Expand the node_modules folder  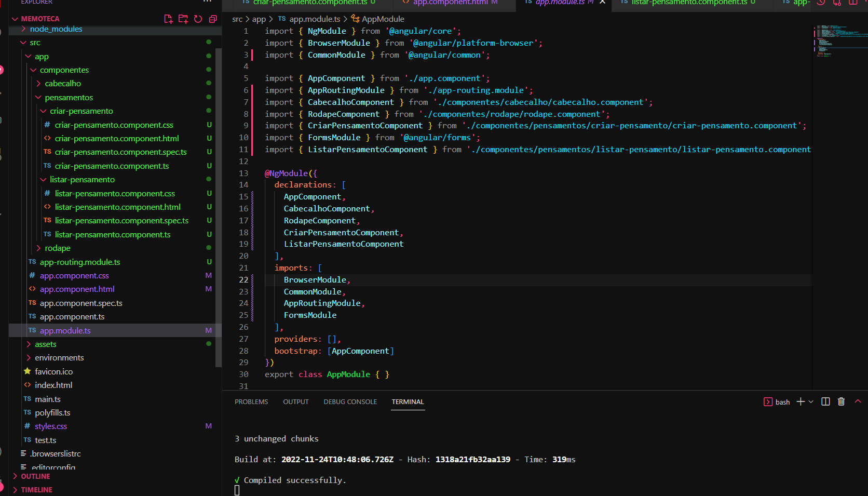click(56, 29)
